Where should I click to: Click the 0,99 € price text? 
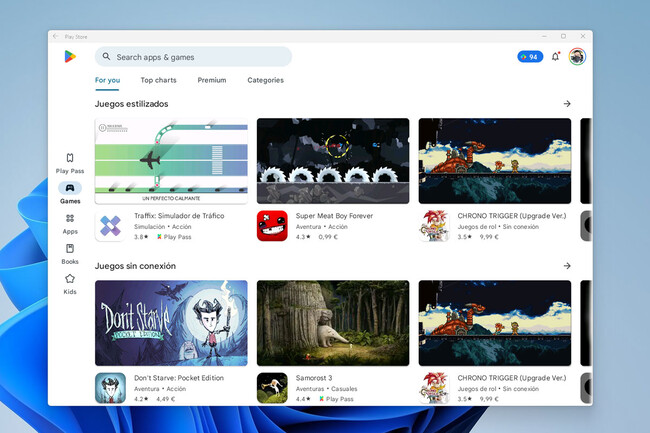(x=328, y=237)
